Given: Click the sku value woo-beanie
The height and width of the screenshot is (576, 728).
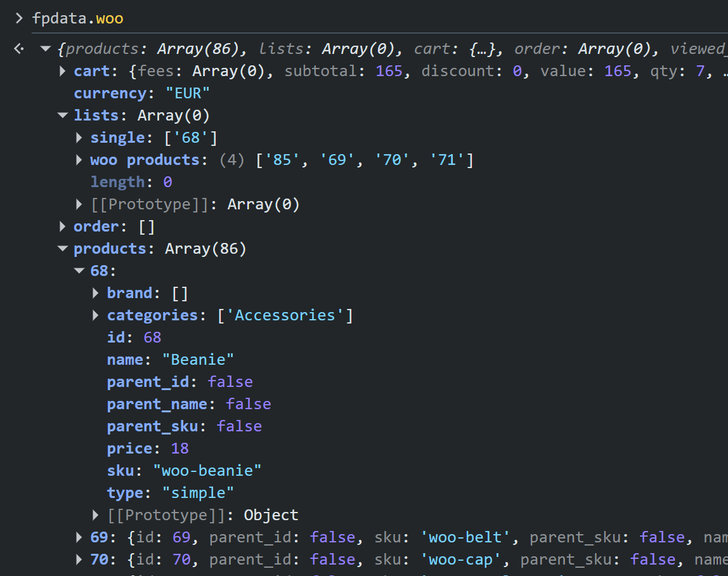Looking at the screenshot, I should click(207, 471).
